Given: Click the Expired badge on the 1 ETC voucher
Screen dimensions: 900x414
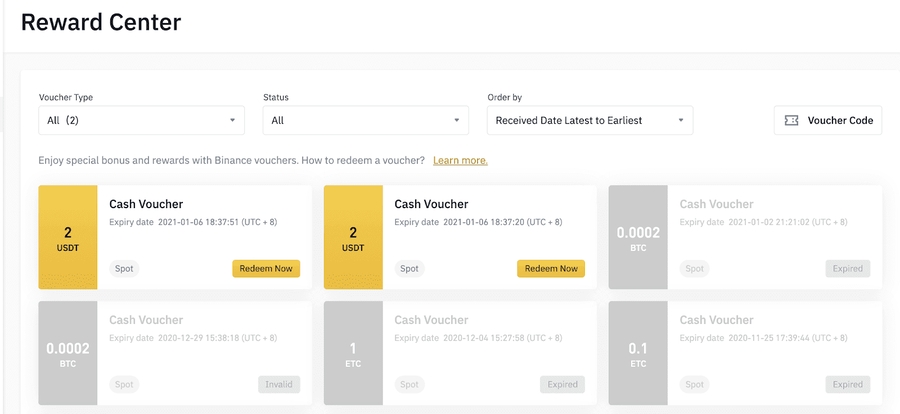Looking at the screenshot, I should point(562,384).
